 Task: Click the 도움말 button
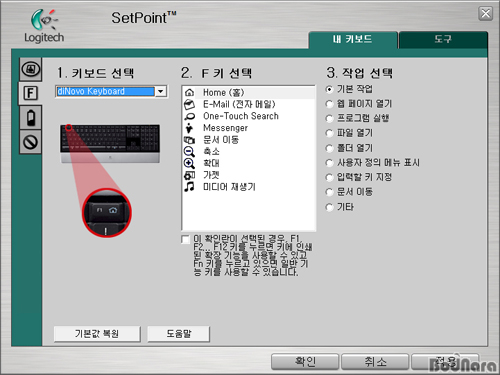(x=179, y=334)
